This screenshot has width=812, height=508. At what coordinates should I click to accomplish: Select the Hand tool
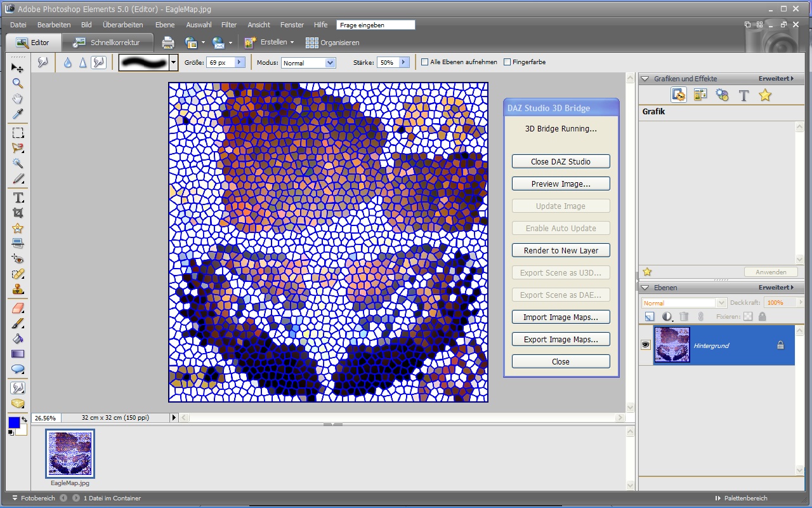(x=18, y=98)
